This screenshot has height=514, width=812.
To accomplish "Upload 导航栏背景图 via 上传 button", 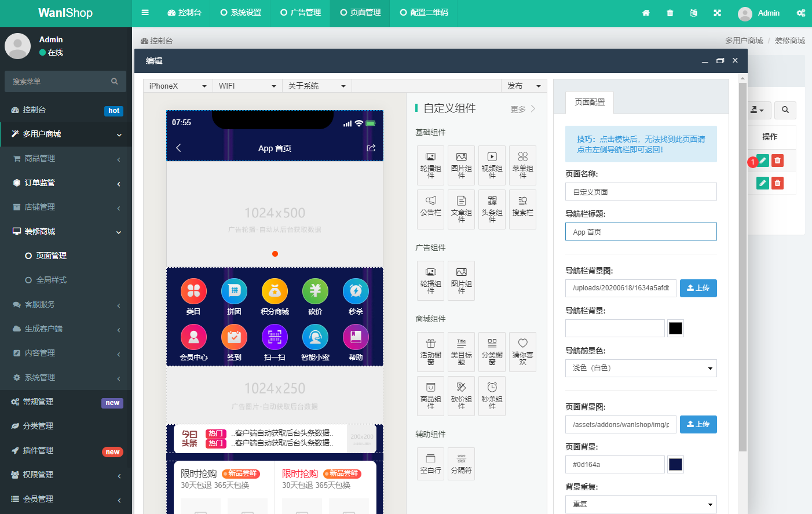I will click(698, 288).
